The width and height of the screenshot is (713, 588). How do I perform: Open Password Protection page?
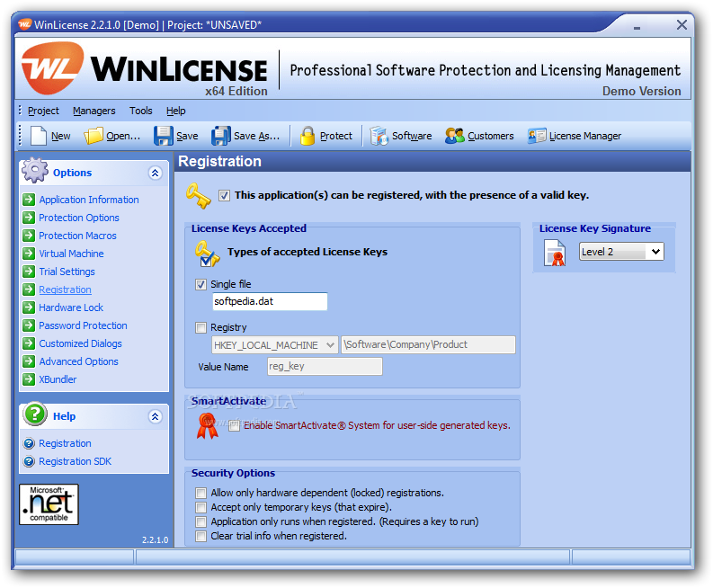click(84, 325)
